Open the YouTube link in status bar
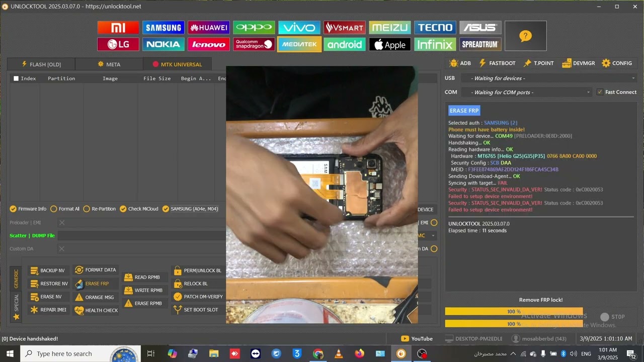 pos(417,338)
